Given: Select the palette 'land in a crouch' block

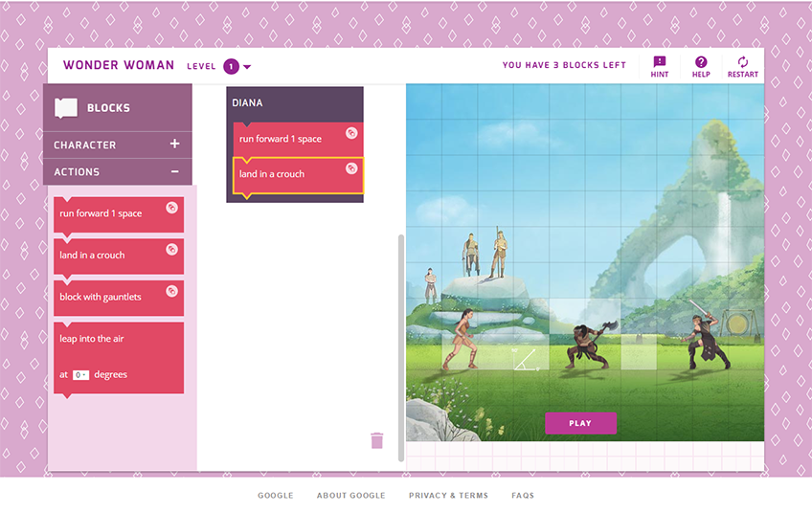Looking at the screenshot, I should 119,256.
